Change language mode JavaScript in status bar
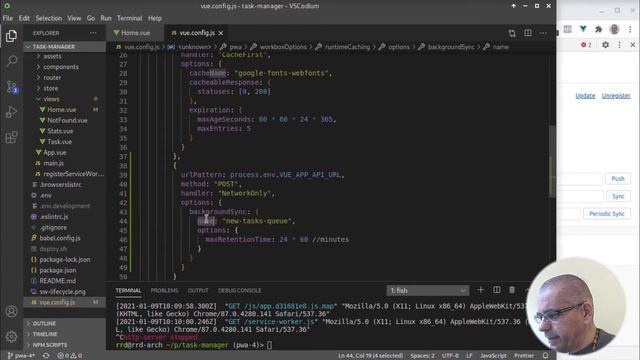640x360 pixels. [x=493, y=356]
